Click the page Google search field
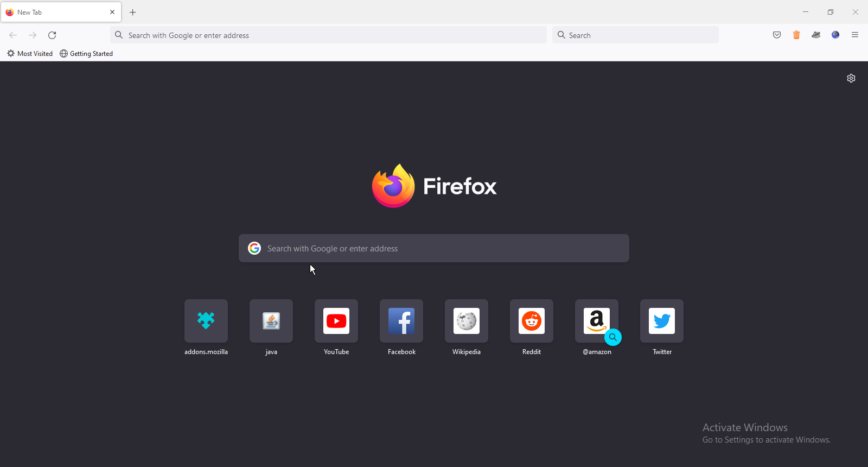Viewport: 868px width, 467px height. [x=434, y=248]
